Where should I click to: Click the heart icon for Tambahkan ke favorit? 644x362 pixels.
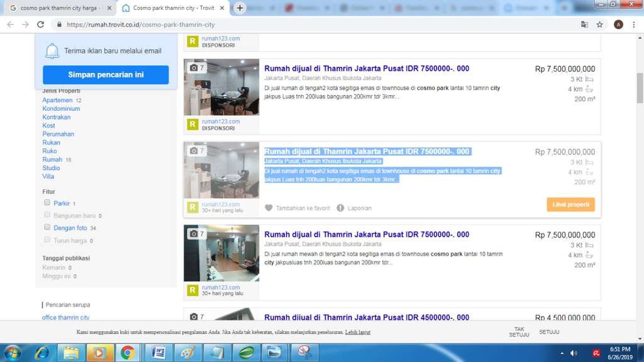(x=269, y=208)
